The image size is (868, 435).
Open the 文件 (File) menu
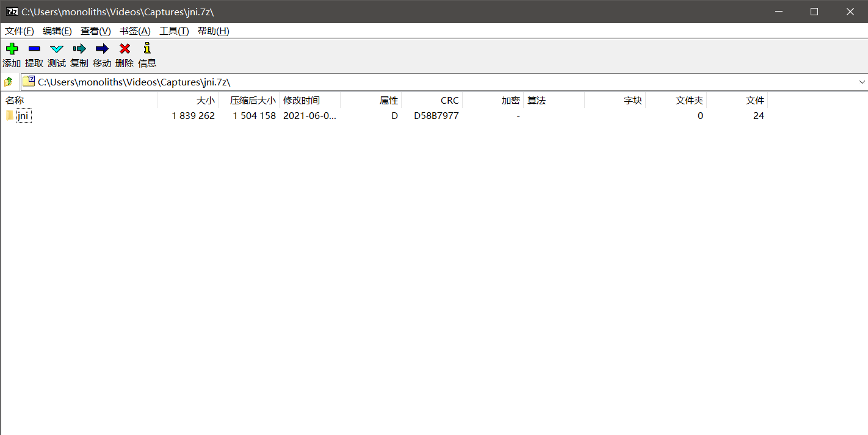19,31
